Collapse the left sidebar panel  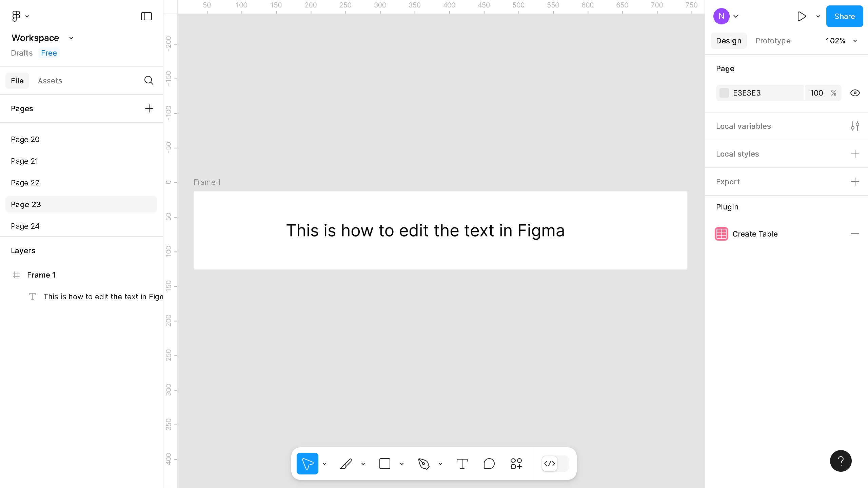click(x=146, y=16)
